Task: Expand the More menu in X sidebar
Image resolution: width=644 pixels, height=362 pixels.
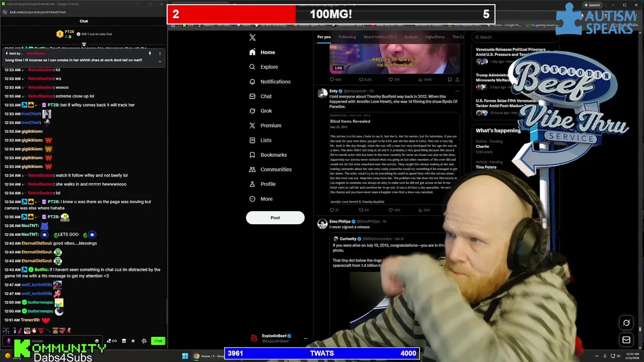Action: pos(261,199)
